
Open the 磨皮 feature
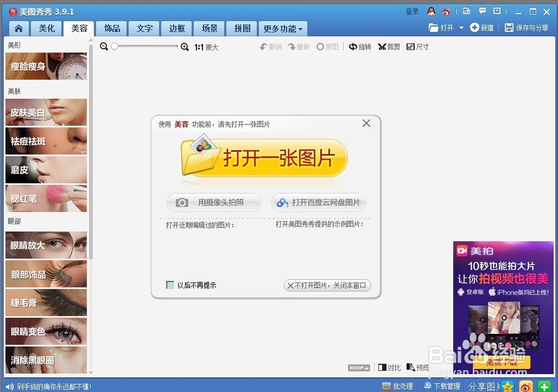(46, 170)
